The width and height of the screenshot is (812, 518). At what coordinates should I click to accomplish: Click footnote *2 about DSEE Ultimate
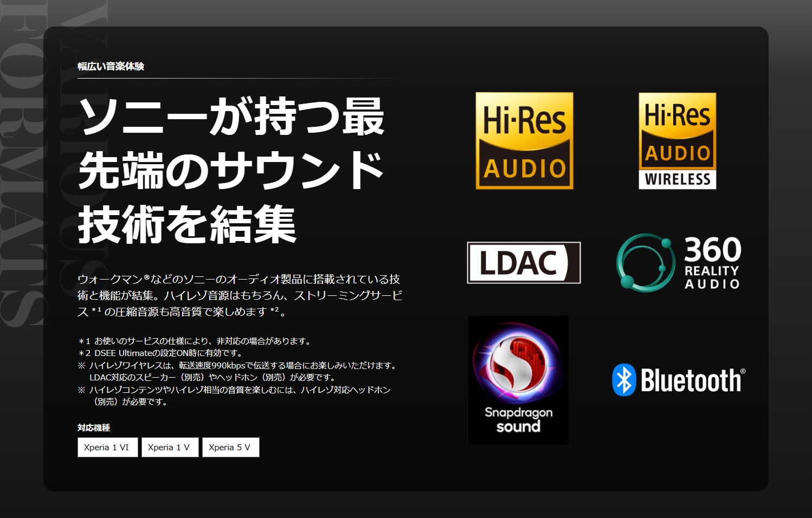pyautogui.click(x=160, y=353)
